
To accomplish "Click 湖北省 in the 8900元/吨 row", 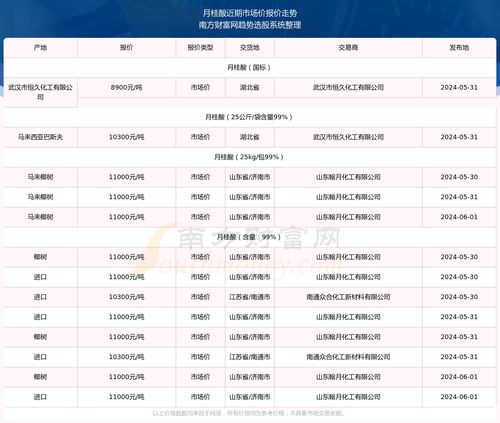I will click(250, 88).
